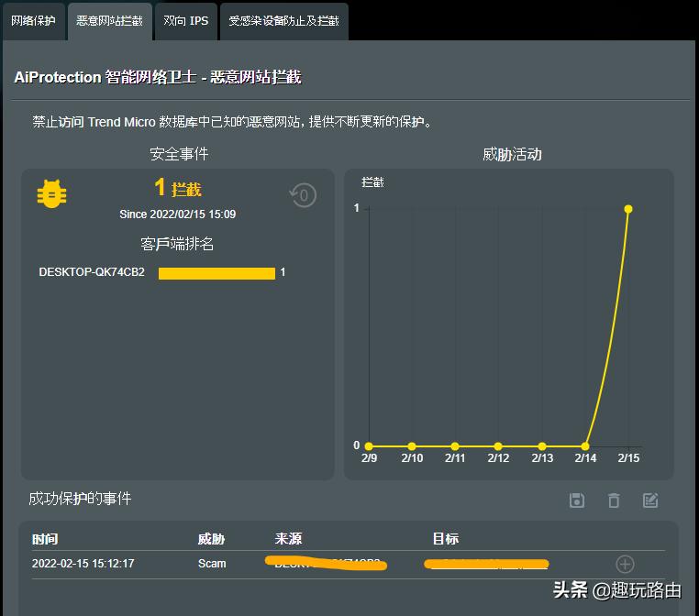Click the 威胁 column header
The image size is (699, 616).
coord(211,539)
